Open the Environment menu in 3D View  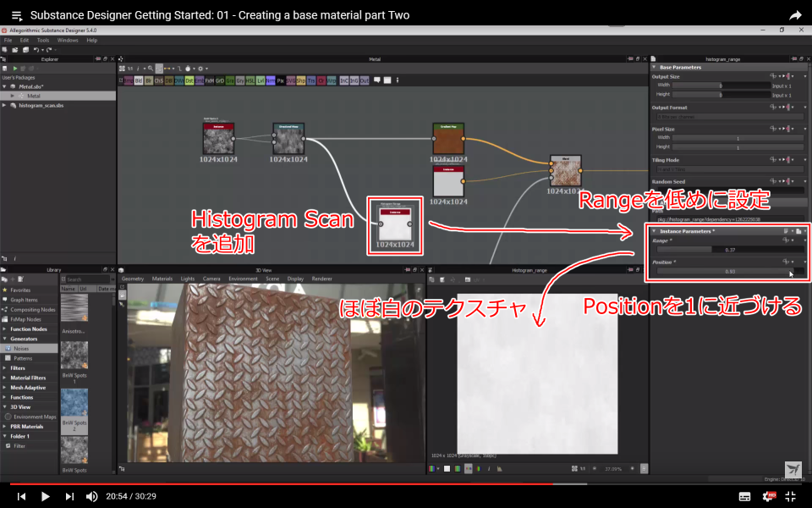(243, 279)
